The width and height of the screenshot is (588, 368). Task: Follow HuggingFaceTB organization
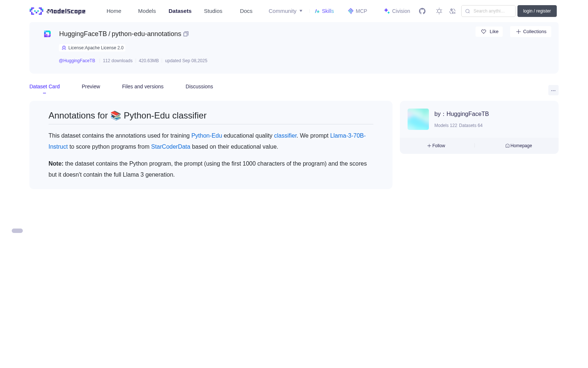(436, 146)
